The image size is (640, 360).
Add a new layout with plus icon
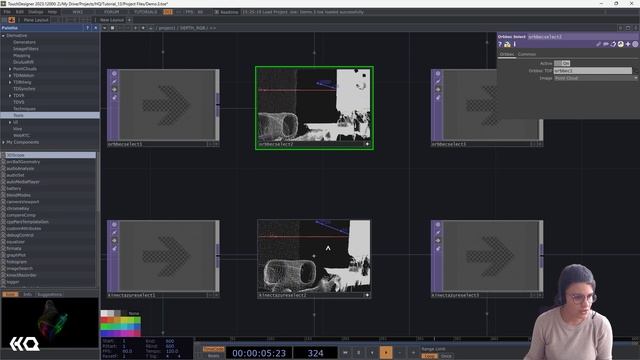coord(129,20)
